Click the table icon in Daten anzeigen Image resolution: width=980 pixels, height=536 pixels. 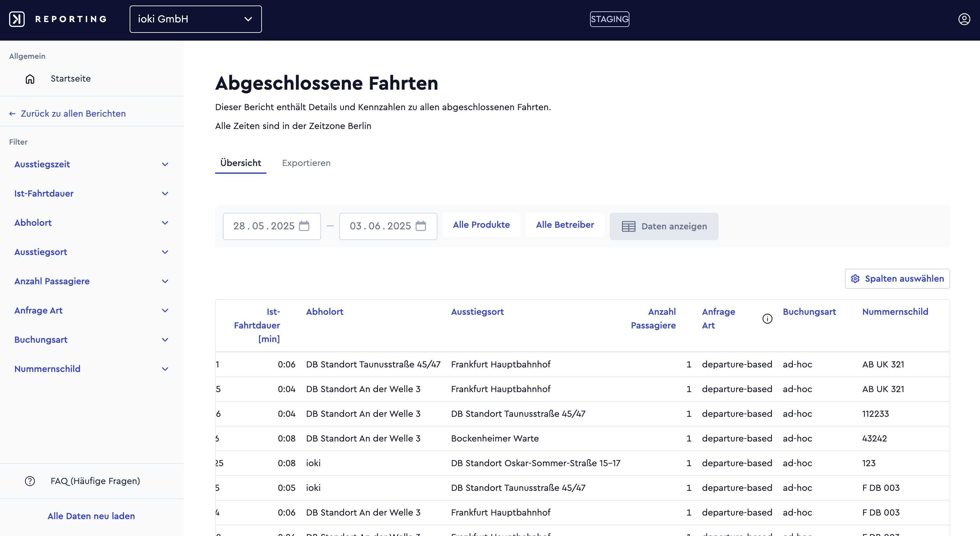tap(628, 226)
